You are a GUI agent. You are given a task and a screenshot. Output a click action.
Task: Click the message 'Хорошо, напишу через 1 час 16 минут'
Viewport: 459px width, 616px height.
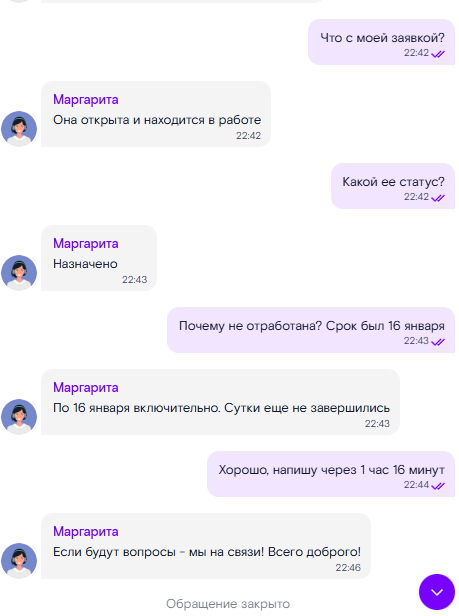(x=331, y=474)
